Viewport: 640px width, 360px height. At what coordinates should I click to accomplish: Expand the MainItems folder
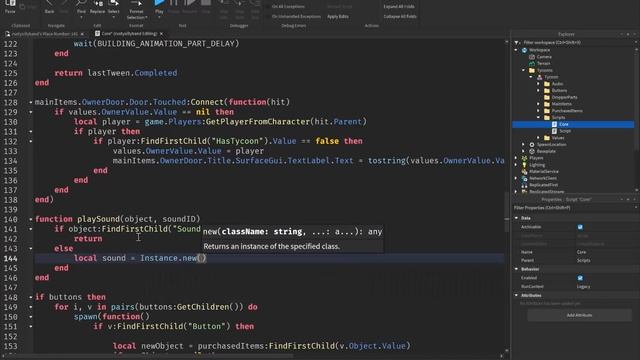(538, 104)
